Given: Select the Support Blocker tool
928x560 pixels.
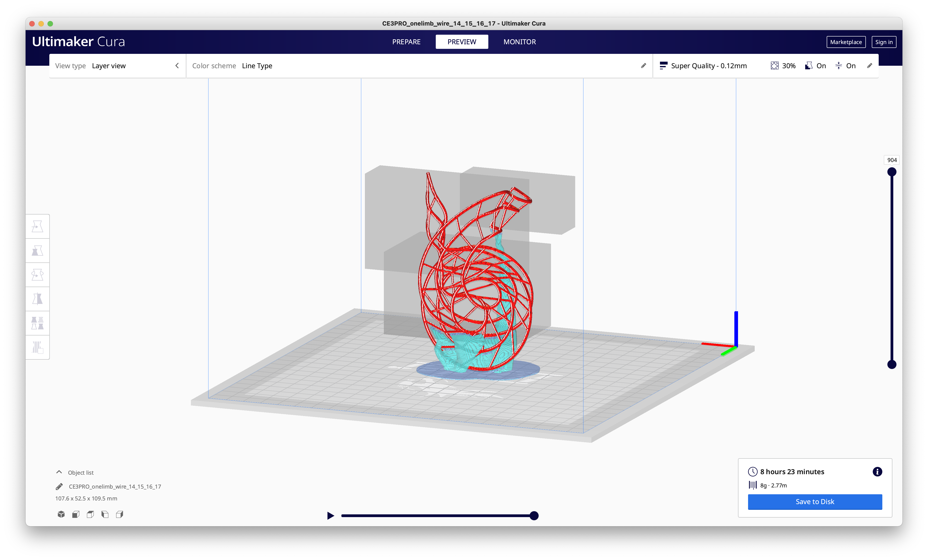Looking at the screenshot, I should (x=37, y=347).
